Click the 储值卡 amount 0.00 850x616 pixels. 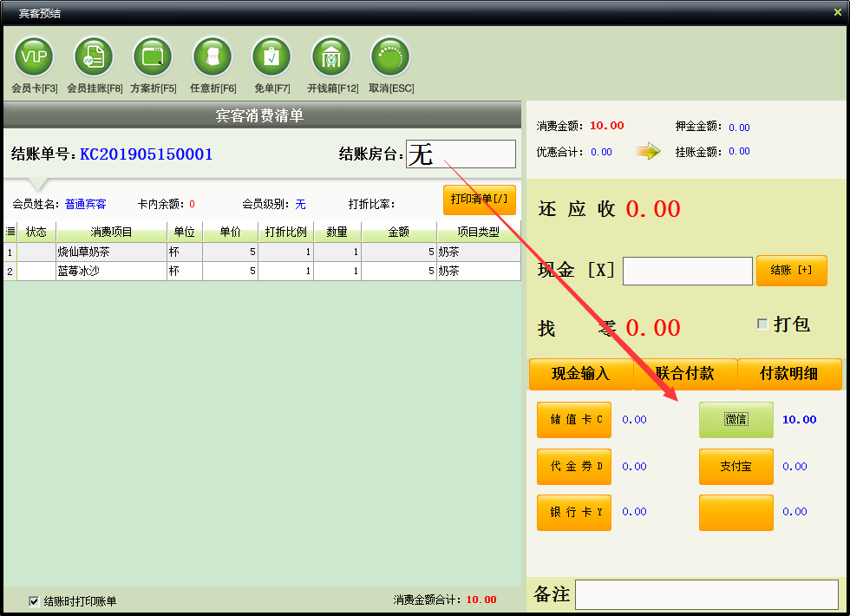pos(634,420)
